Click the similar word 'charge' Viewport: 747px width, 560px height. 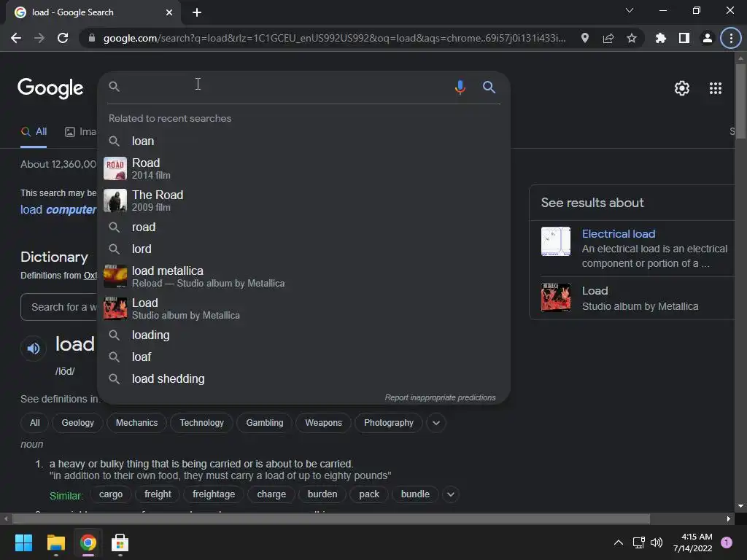pyautogui.click(x=271, y=494)
